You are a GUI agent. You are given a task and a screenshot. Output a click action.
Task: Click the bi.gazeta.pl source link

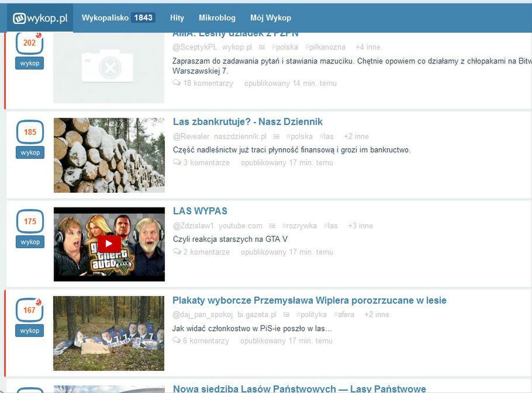tap(257, 315)
